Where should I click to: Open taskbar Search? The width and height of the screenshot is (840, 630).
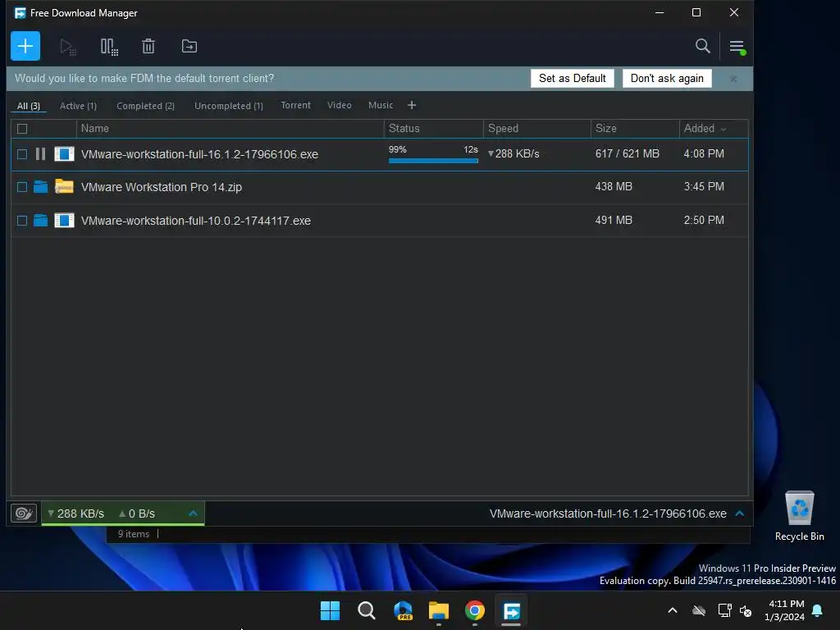click(367, 610)
